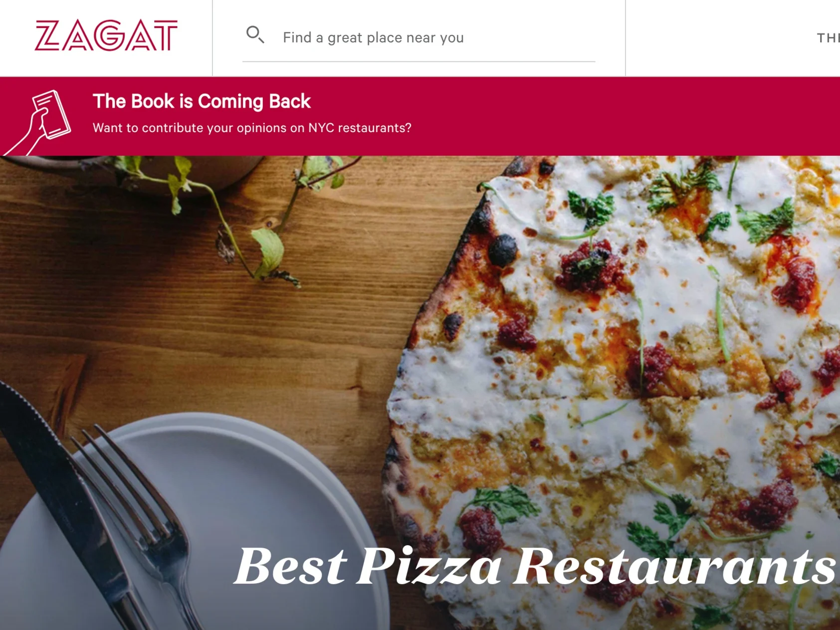Viewport: 840px width, 630px height.
Task: Click the hand-holding-book banner icon
Action: (x=37, y=123)
